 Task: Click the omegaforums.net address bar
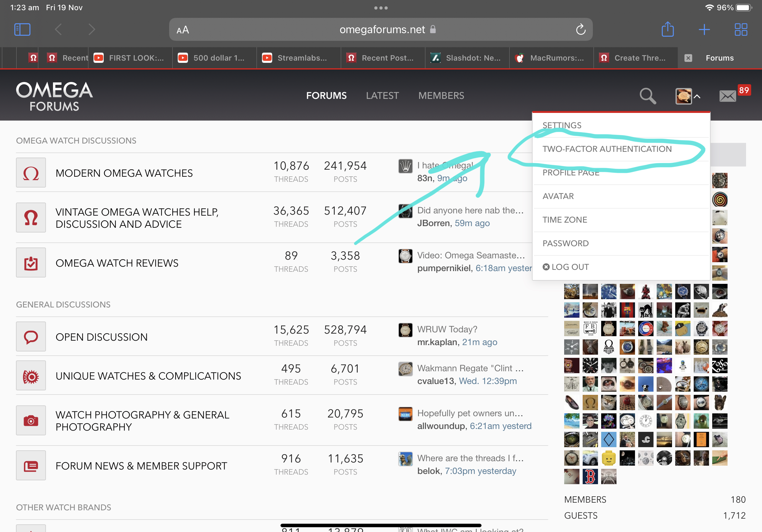(x=382, y=30)
